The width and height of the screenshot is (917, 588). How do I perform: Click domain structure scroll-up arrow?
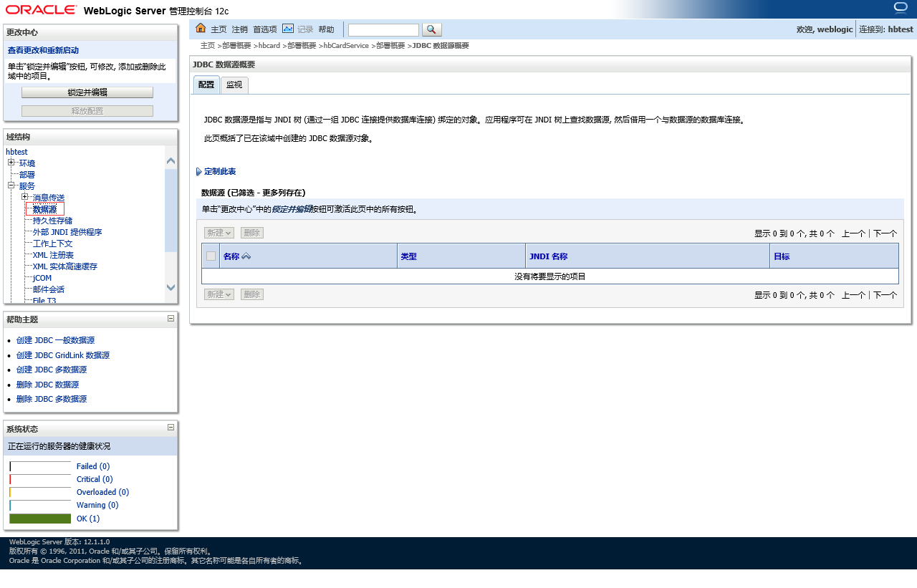[171, 162]
